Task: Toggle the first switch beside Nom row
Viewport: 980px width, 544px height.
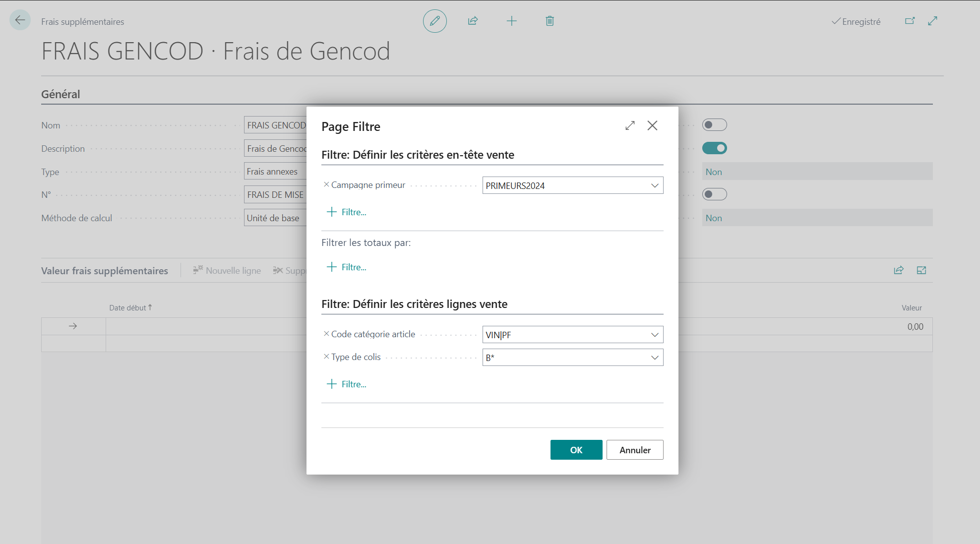Action: click(x=715, y=125)
